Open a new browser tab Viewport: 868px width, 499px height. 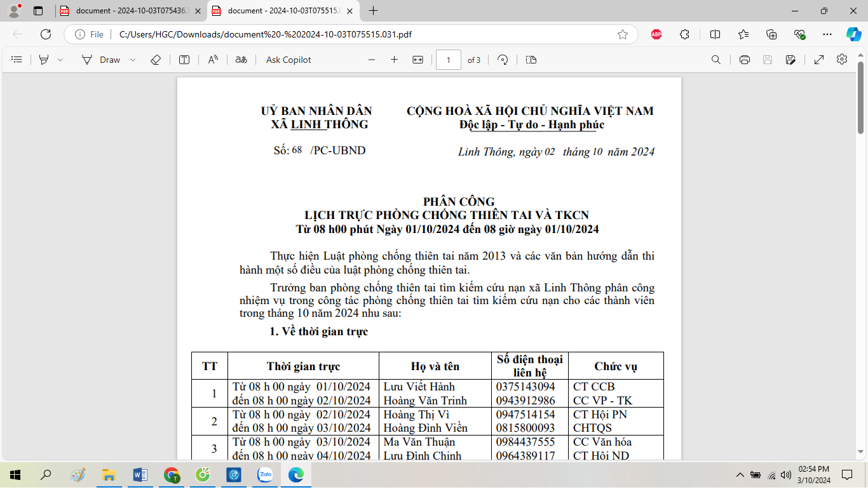click(x=373, y=11)
